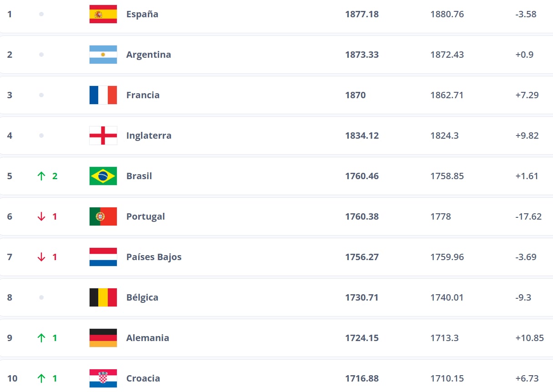
Task: Click Francia's 1870 points value
Action: pos(355,95)
